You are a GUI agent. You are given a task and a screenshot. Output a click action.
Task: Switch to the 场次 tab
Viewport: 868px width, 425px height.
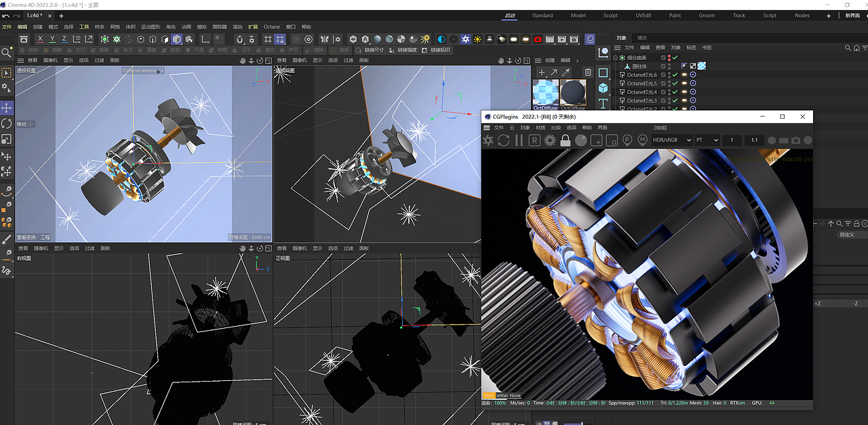pos(642,38)
